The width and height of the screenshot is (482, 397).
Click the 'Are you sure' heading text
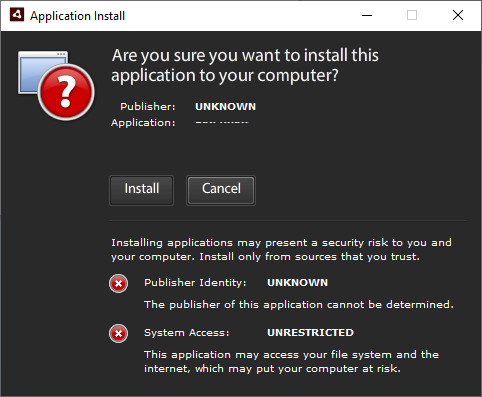pyautogui.click(x=245, y=65)
